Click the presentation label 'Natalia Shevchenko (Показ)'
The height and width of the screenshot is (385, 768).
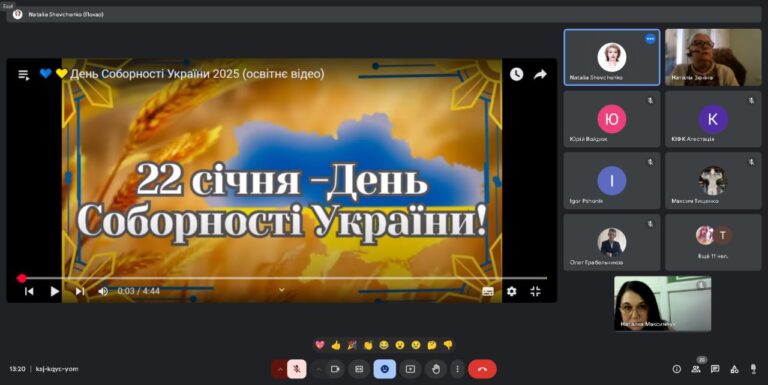click(66, 15)
